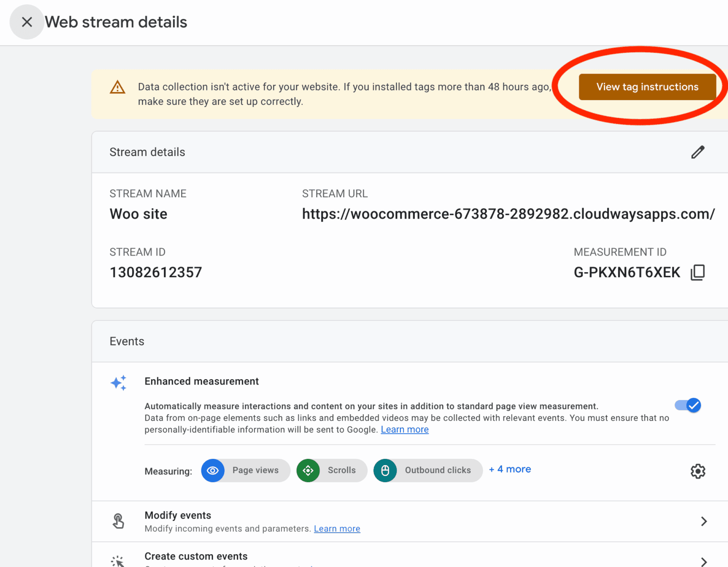Click the data collection warning message
The width and height of the screenshot is (728, 567).
(345, 94)
